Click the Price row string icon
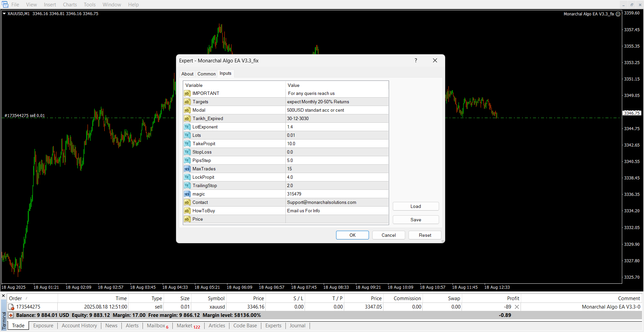 187,219
